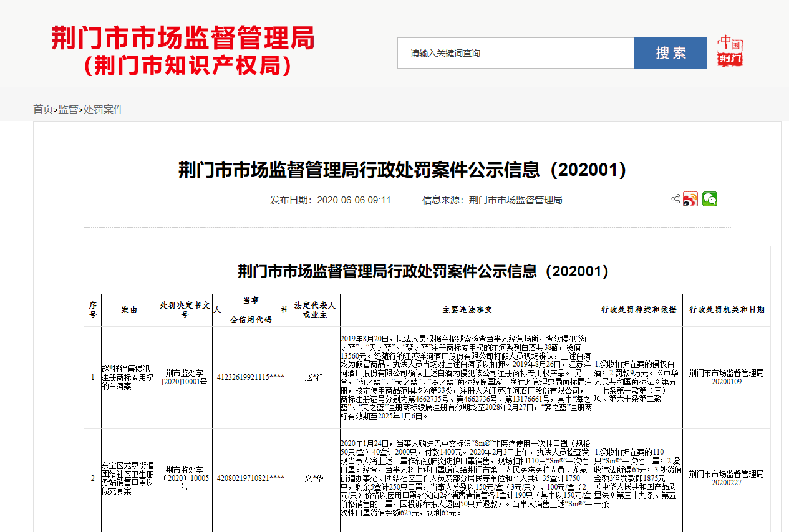Select the 赵*祥 legal representative cell
The height and width of the screenshot is (532, 789).
tap(314, 377)
